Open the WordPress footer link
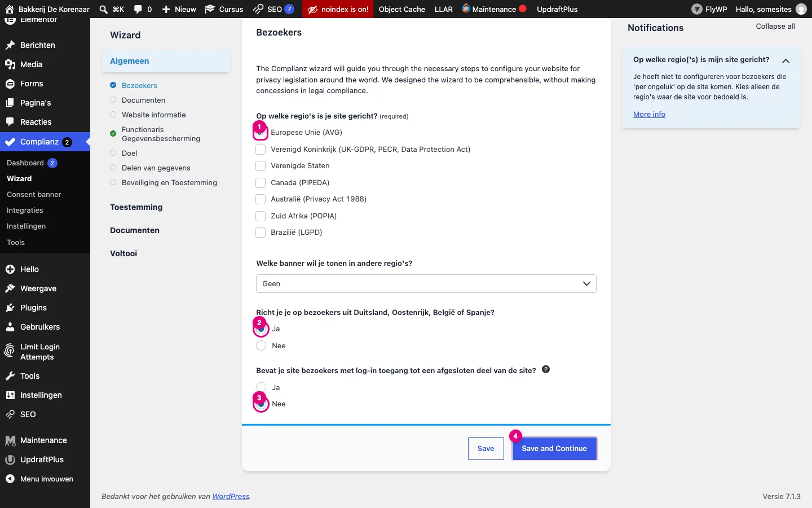Viewport: 812px width, 508px height. (x=231, y=497)
